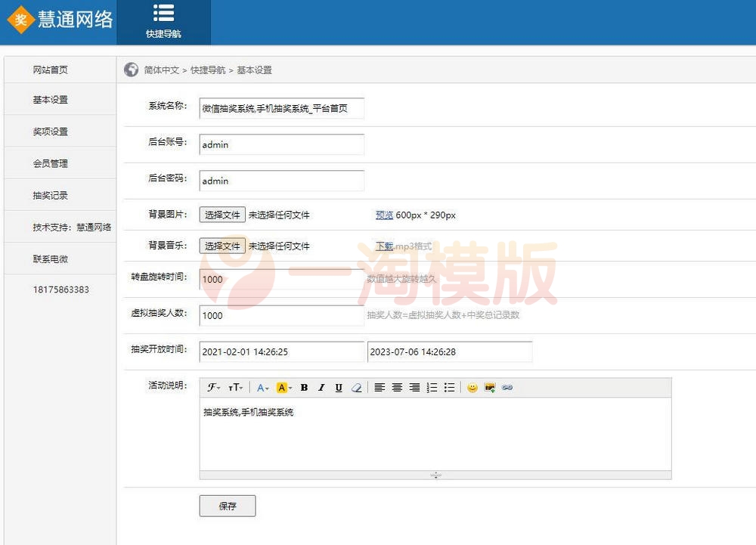Open the highlight color picker in the editor

[x=283, y=387]
